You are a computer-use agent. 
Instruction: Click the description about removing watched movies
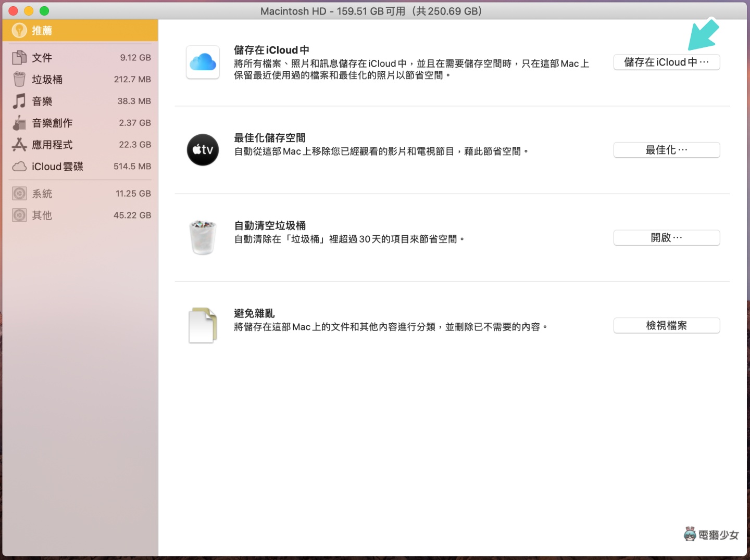tap(381, 151)
